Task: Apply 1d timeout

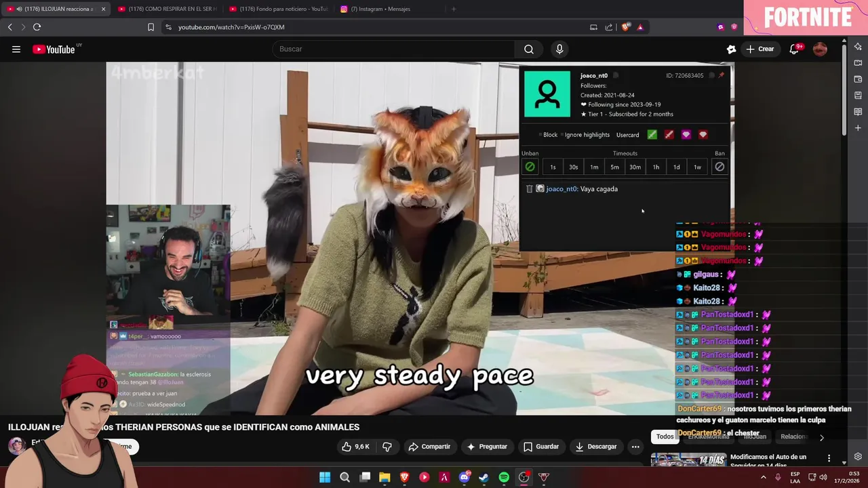Action: coord(677,167)
